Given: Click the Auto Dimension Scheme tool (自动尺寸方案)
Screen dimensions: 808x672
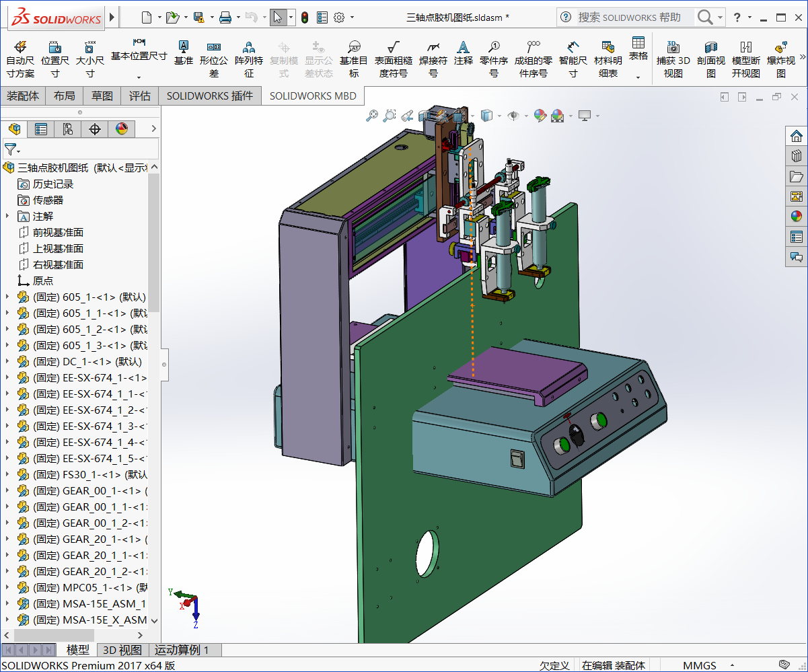Looking at the screenshot, I should (20, 59).
